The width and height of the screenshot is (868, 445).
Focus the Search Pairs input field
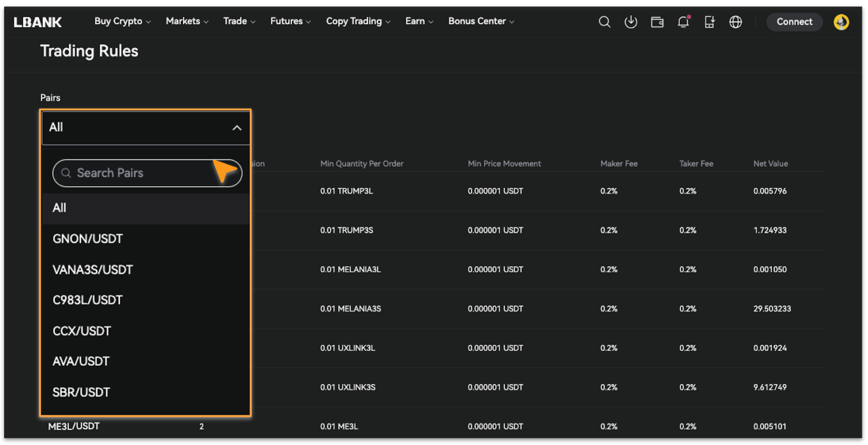tap(147, 173)
